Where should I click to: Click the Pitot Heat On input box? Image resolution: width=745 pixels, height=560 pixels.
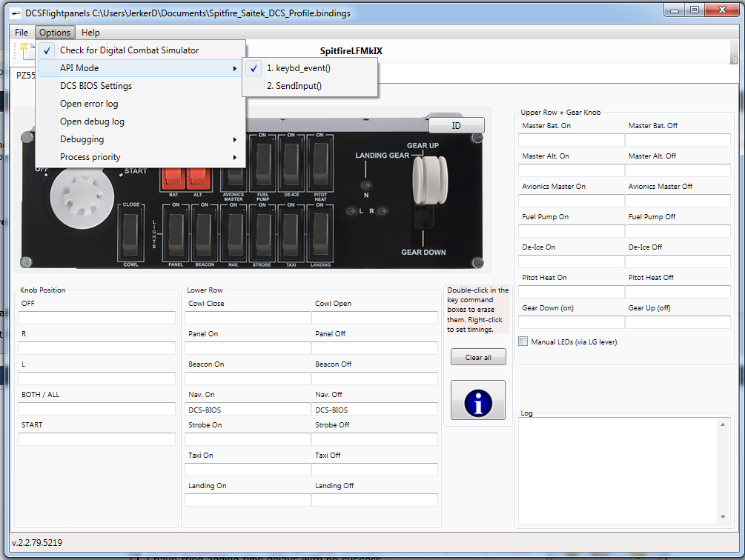coord(571,292)
